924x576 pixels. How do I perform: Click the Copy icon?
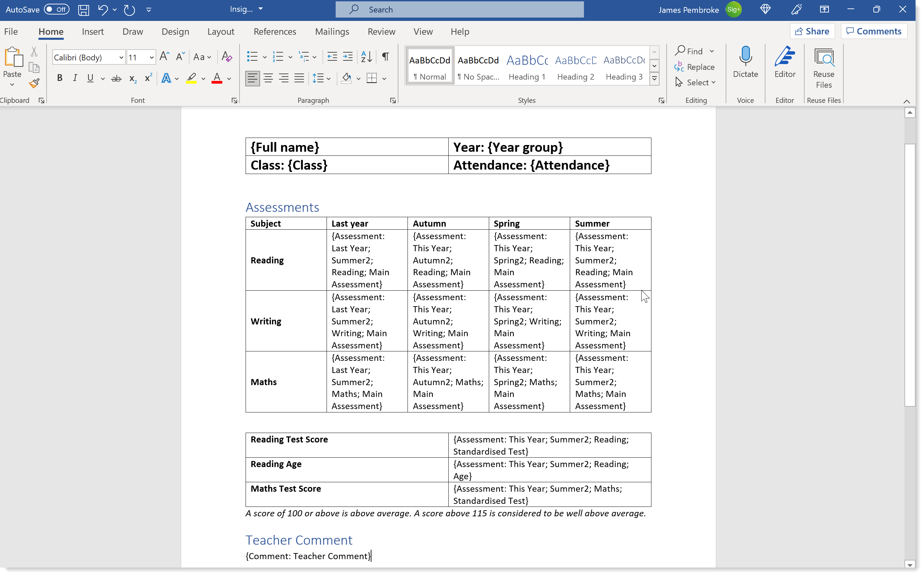click(x=34, y=67)
